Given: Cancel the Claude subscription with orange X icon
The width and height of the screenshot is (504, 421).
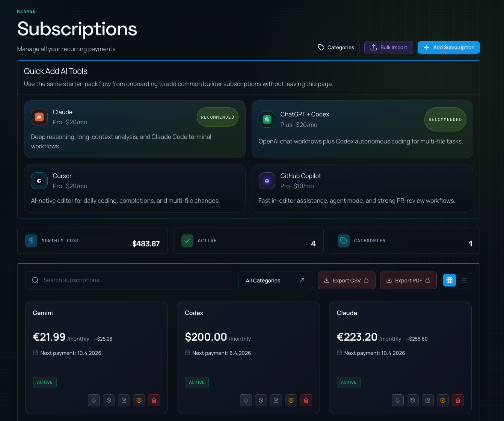Looking at the screenshot, I should (443, 400).
